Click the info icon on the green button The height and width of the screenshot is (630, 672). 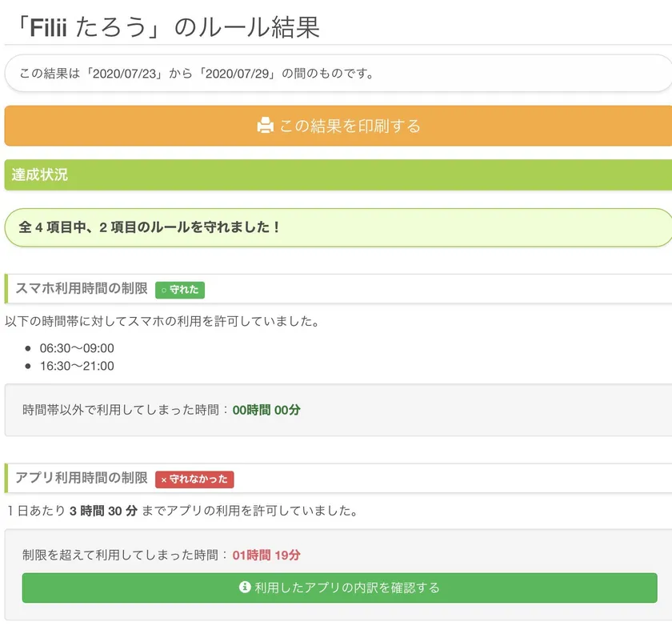[246, 588]
